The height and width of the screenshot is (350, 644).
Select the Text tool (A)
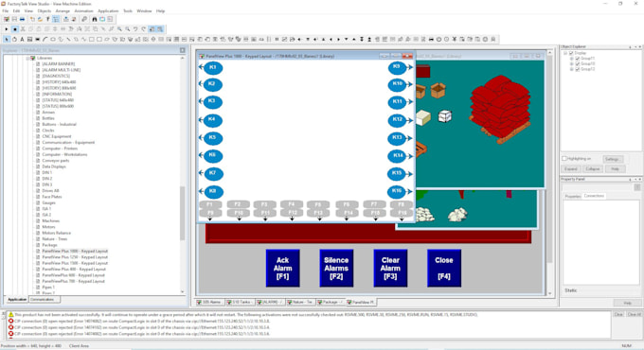tap(22, 40)
